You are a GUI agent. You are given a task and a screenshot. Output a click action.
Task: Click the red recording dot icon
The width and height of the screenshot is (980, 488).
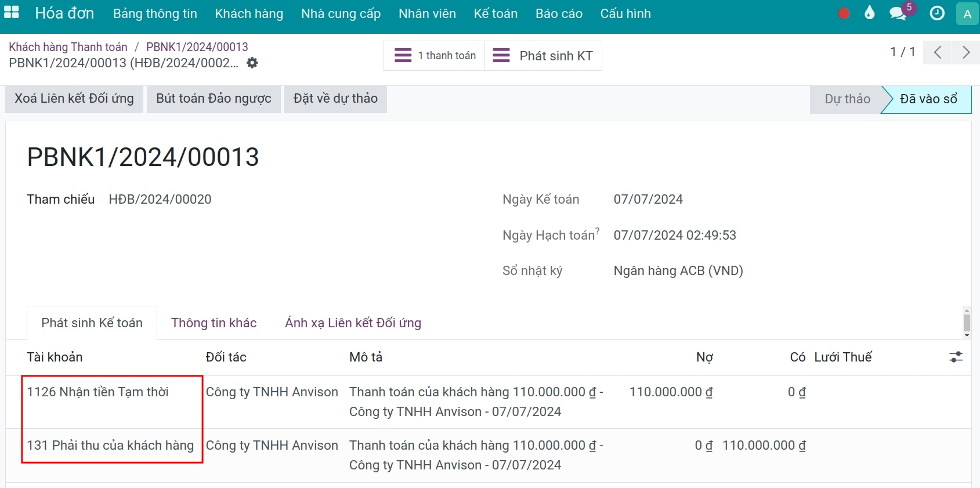click(844, 13)
